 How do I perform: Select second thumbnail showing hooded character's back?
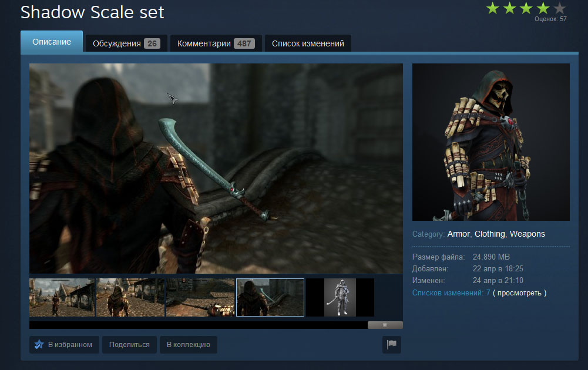[x=130, y=297]
